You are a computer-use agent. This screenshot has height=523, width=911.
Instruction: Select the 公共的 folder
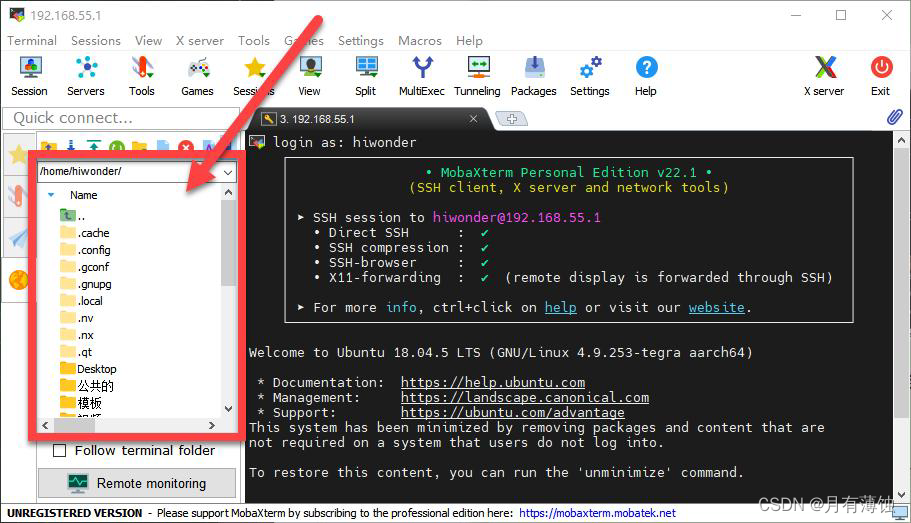[87, 386]
